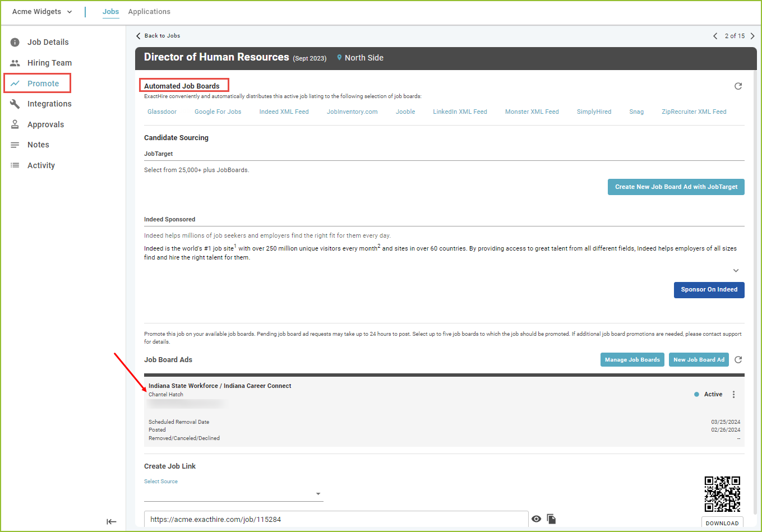Open the Hiring Team section
This screenshot has width=762, height=532.
(x=49, y=63)
